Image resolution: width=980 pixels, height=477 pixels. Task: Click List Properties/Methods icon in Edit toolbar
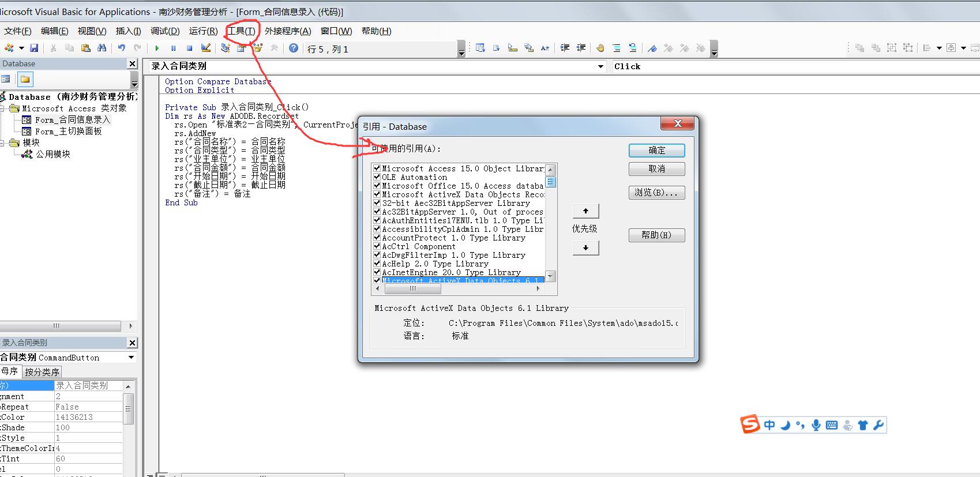(480, 48)
